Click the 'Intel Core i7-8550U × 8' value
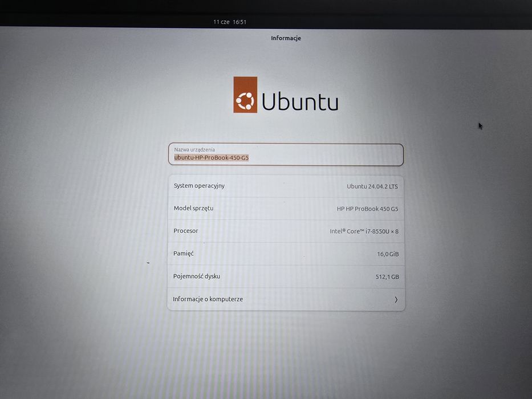The width and height of the screenshot is (532, 399). 364,231
